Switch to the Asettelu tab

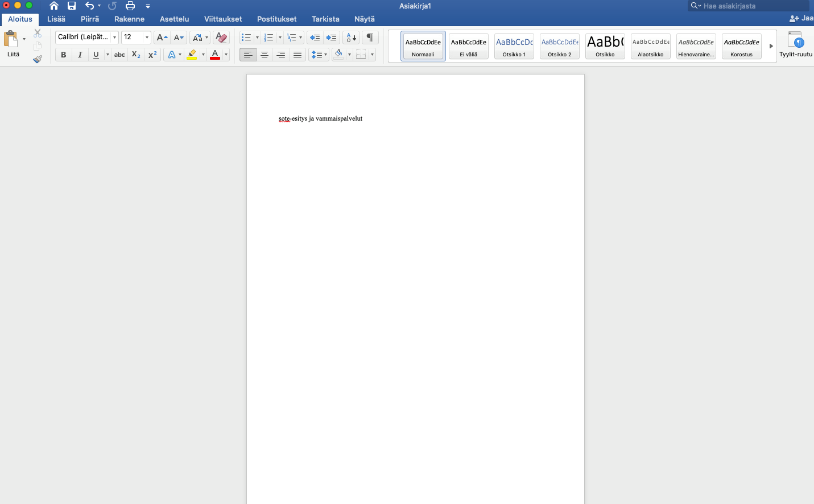pyautogui.click(x=174, y=19)
